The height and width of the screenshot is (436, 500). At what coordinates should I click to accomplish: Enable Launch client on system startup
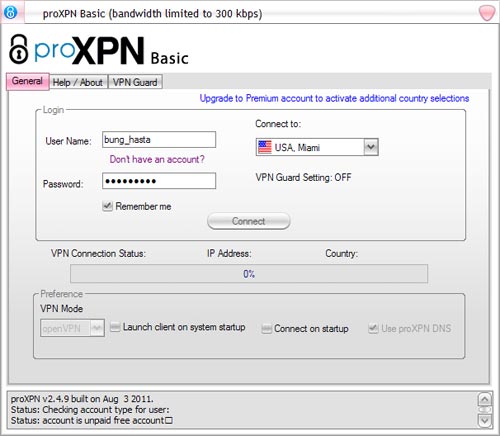coord(115,327)
